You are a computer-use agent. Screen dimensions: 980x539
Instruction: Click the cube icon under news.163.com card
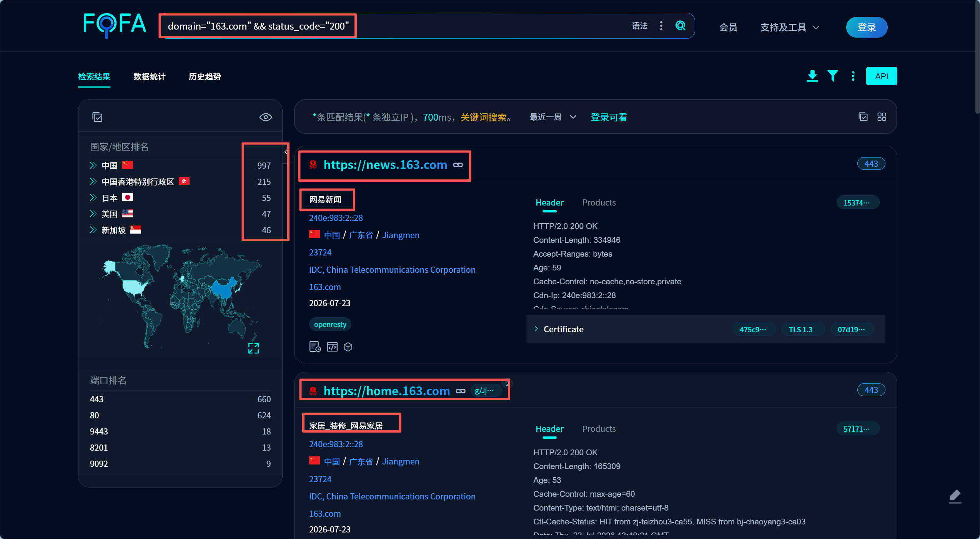click(x=348, y=347)
